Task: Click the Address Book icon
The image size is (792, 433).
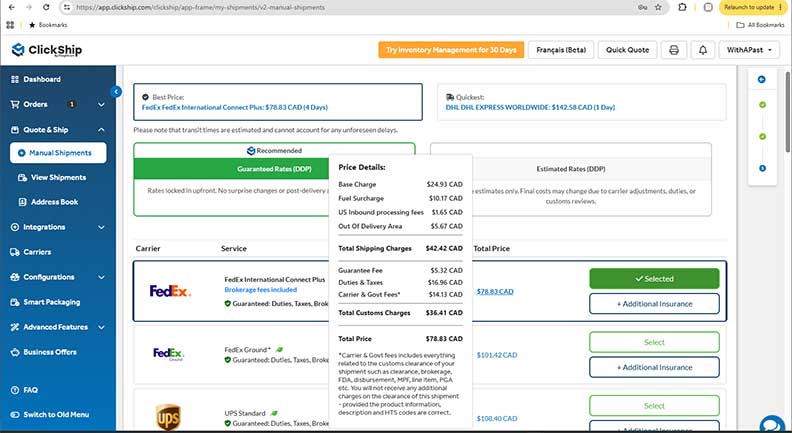Action: (22, 202)
